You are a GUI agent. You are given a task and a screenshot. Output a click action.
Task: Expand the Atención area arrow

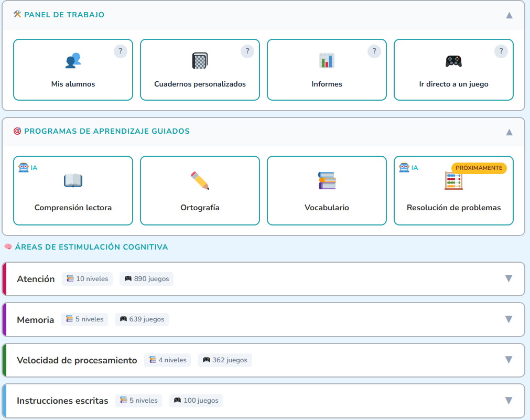509,278
